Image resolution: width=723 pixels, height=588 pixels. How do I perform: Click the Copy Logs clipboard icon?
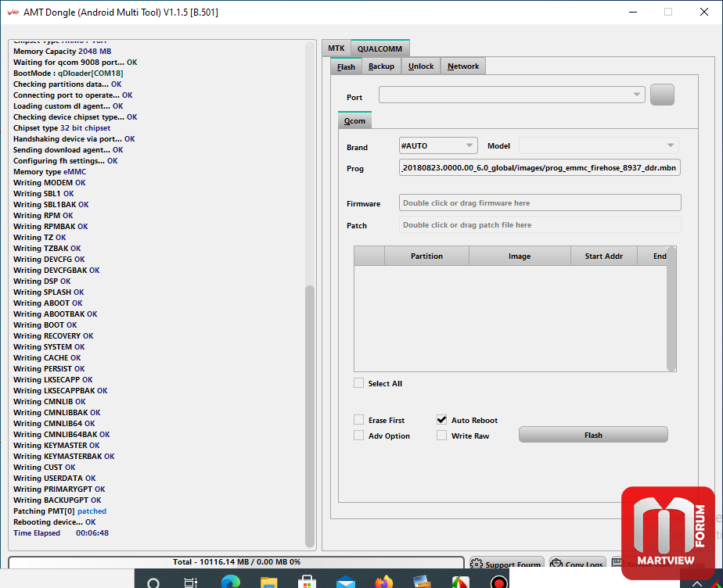[x=556, y=564]
